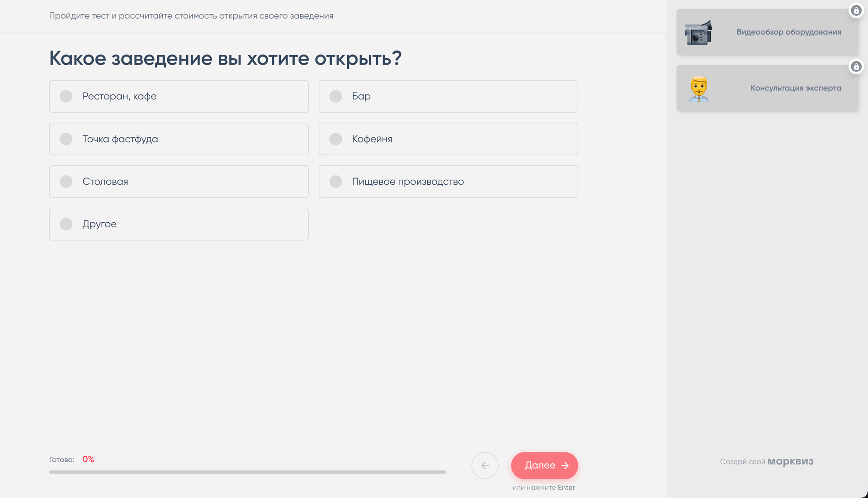Click the arrow inside the Далее button
The image size is (868, 498).
tap(565, 465)
